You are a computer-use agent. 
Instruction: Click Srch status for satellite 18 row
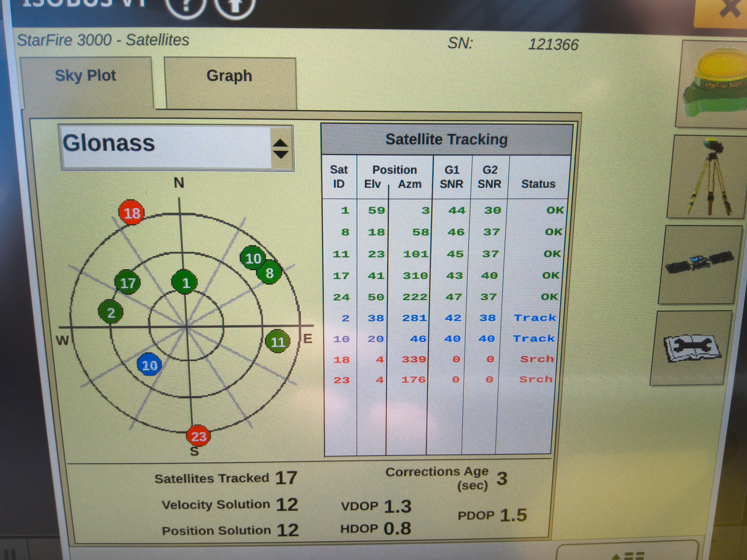(537, 359)
